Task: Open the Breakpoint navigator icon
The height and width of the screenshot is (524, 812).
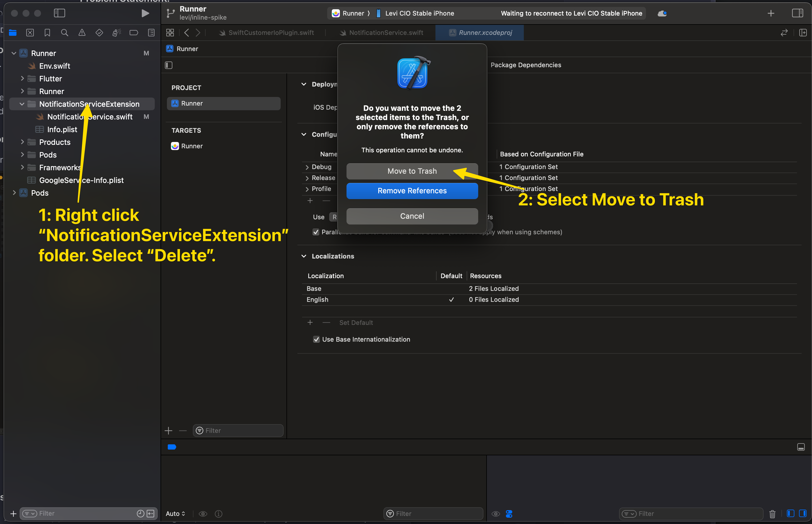Action: [x=134, y=33]
